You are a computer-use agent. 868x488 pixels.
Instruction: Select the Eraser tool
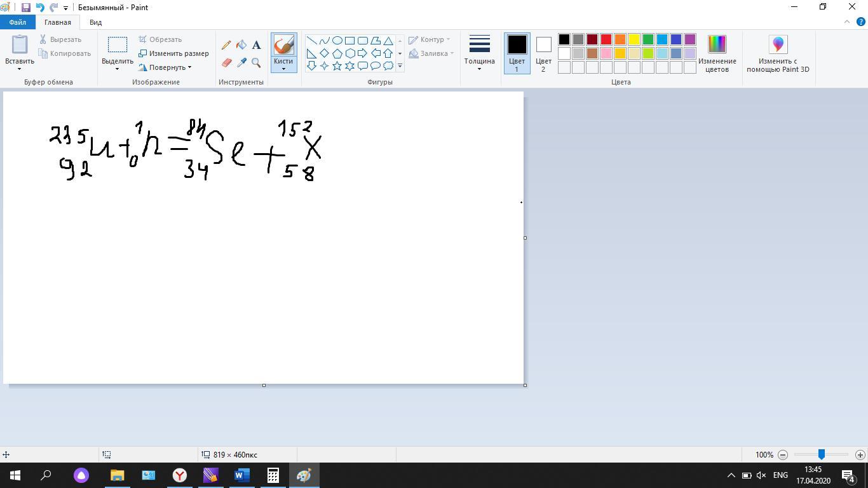[x=226, y=62]
